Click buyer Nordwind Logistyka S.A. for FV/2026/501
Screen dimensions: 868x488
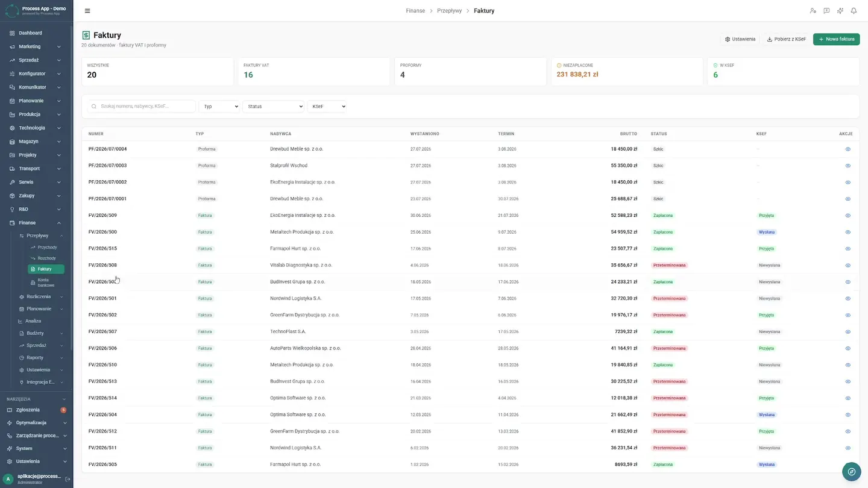tap(295, 298)
